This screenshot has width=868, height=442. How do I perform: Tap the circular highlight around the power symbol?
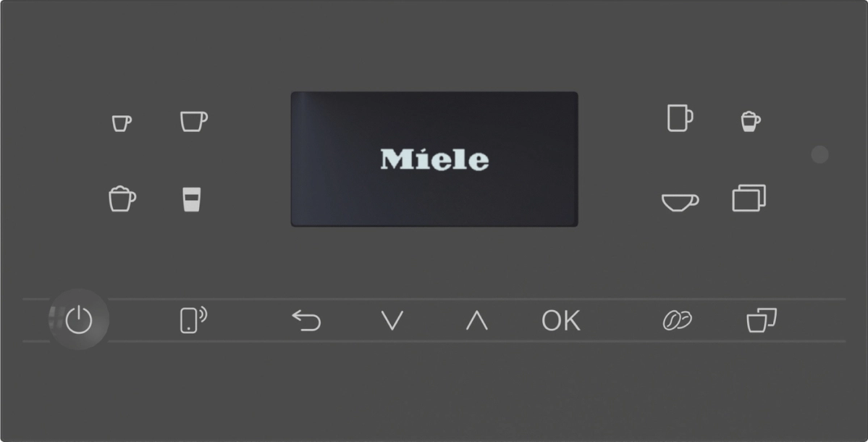click(x=79, y=320)
